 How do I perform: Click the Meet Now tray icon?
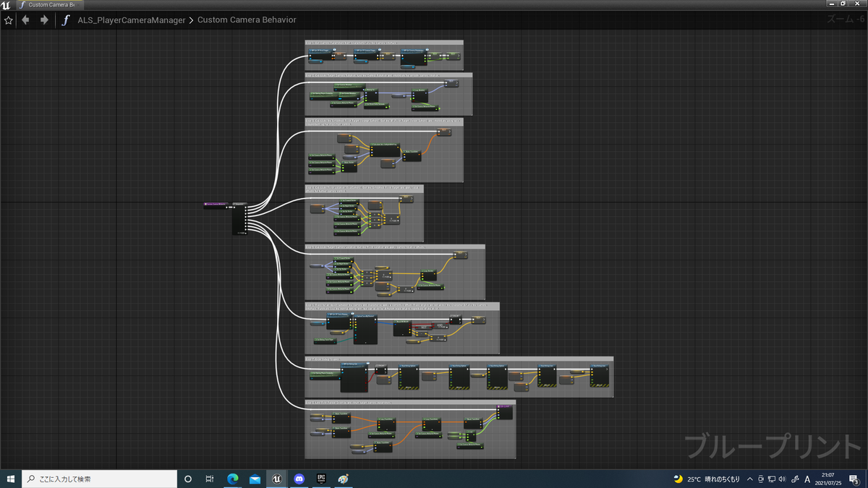click(760, 479)
